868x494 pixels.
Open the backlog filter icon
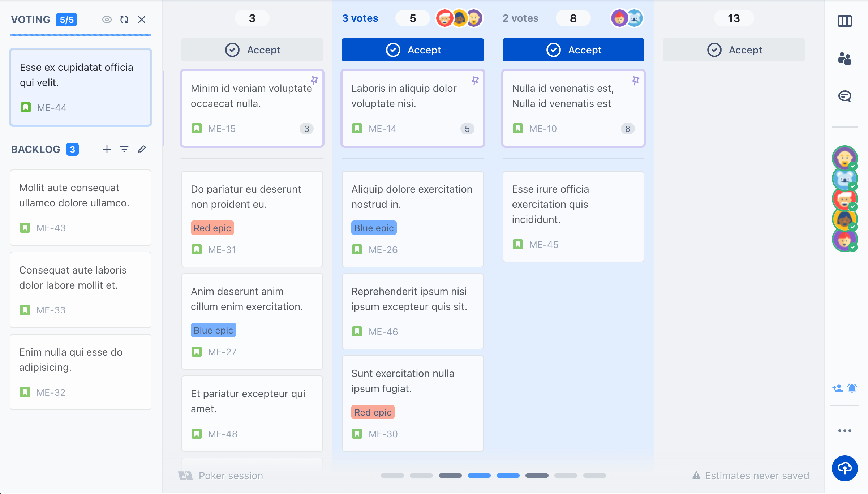tap(124, 149)
